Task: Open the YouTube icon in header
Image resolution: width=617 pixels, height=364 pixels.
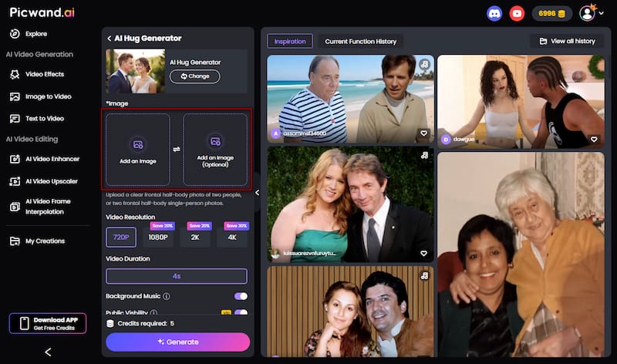Action: coord(517,14)
